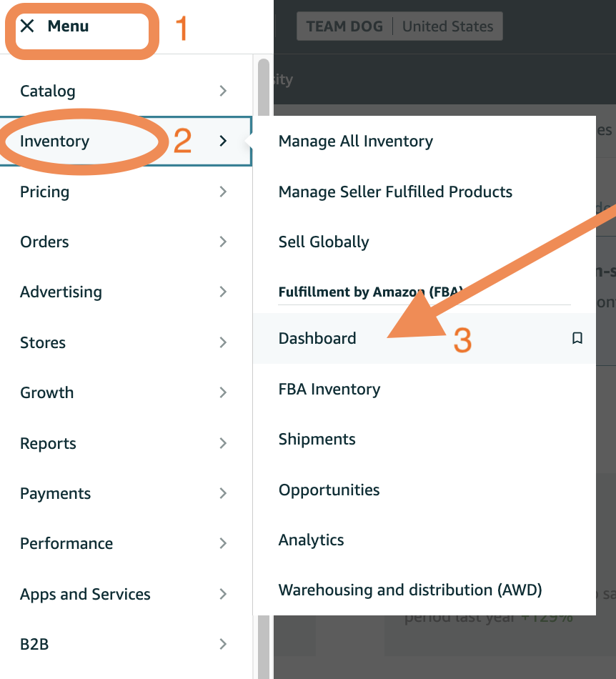Bookmark the Dashboard menu item
This screenshot has height=679, width=616.
coord(577,338)
